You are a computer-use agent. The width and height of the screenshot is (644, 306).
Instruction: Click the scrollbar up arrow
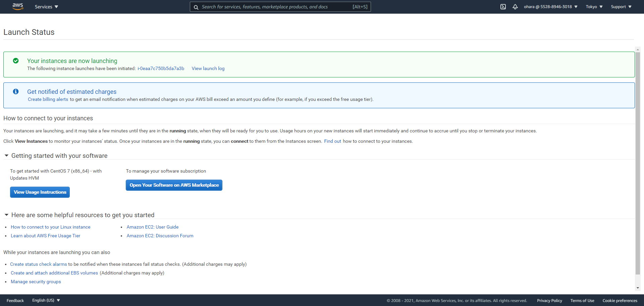pyautogui.click(x=638, y=50)
